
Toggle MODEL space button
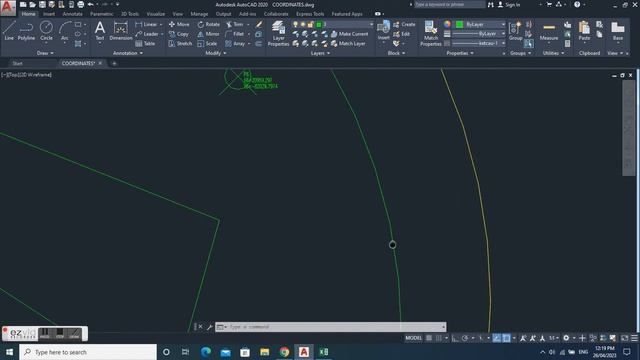413,338
